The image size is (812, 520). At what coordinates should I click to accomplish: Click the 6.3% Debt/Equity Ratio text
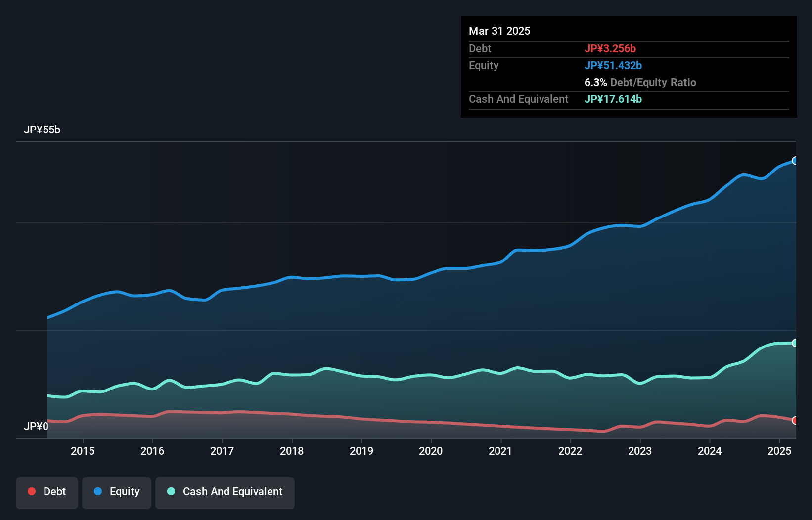[640, 82]
